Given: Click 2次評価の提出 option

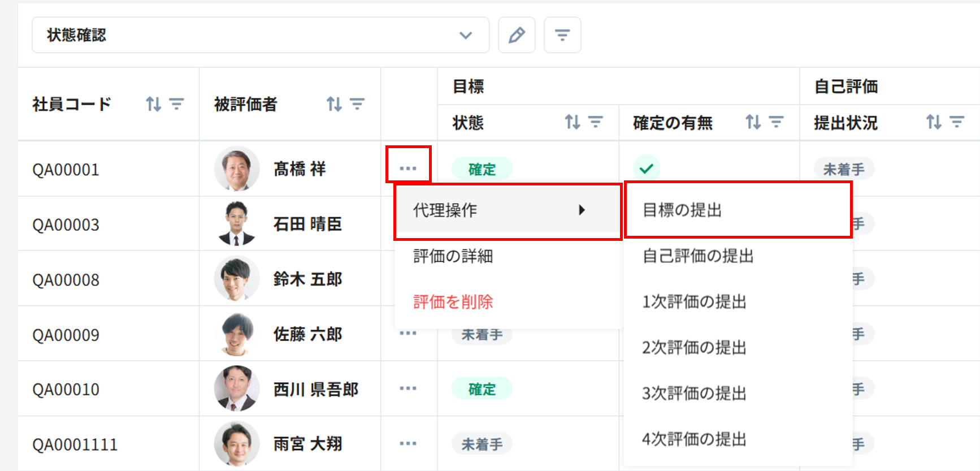Looking at the screenshot, I should (x=694, y=347).
